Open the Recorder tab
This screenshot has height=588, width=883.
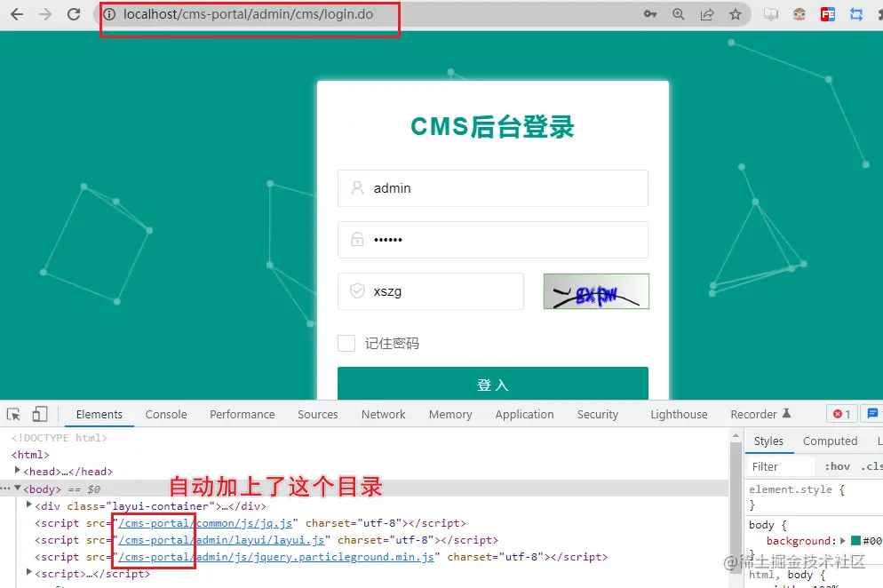[x=760, y=414]
